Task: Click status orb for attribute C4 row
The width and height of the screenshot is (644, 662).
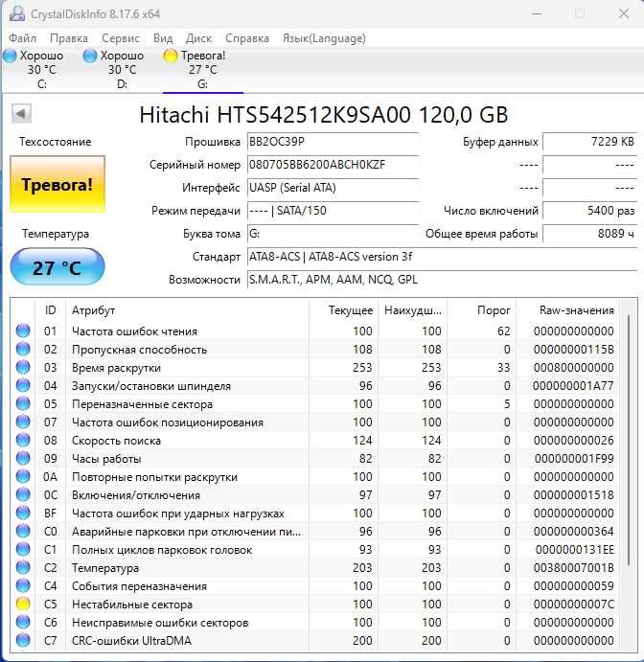Action: coord(23,585)
